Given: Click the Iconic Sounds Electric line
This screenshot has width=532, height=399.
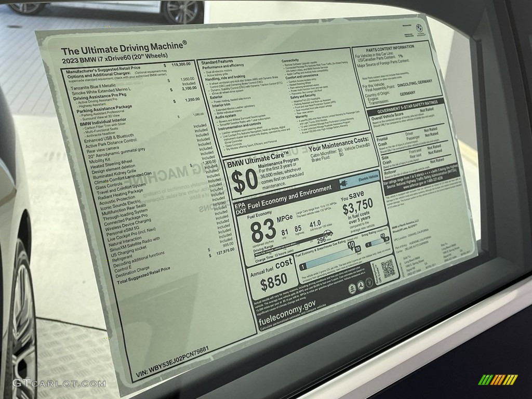Looking at the screenshot, I should coord(121,205).
